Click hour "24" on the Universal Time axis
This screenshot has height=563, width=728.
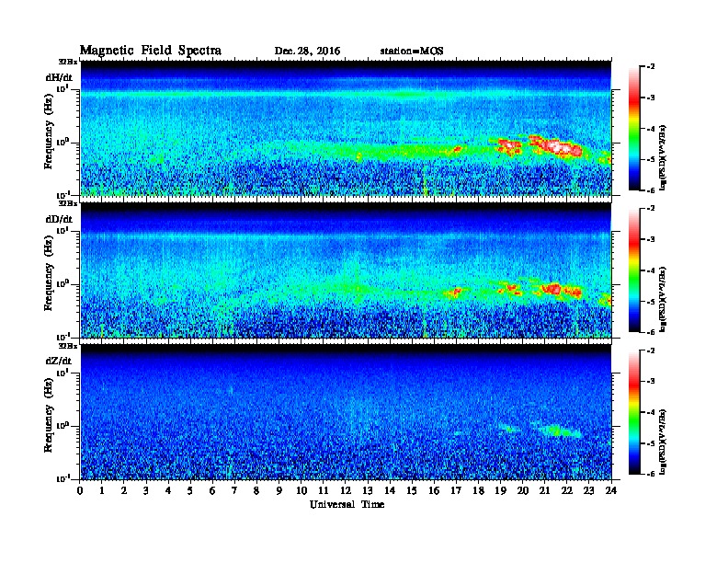611,490
